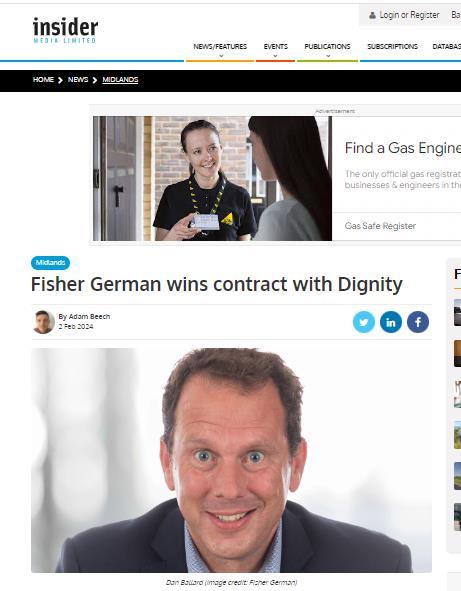
Task: Click the blue Midlands category tag
Action: (x=51, y=263)
